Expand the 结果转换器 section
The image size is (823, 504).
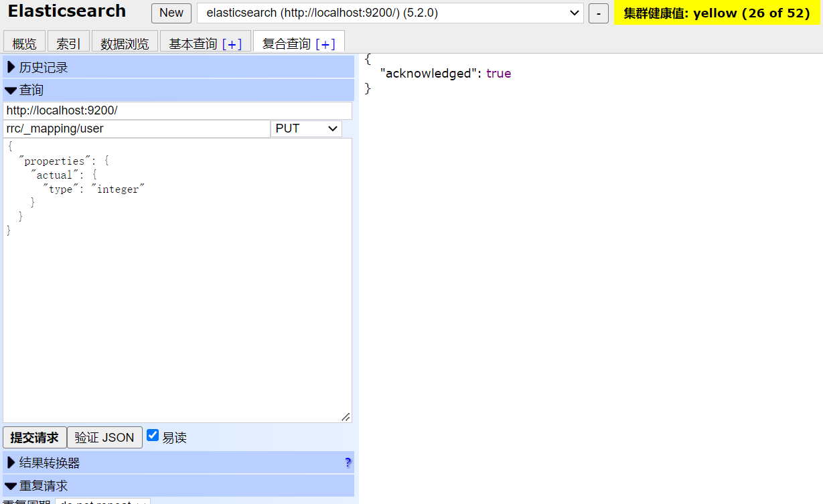pos(178,463)
